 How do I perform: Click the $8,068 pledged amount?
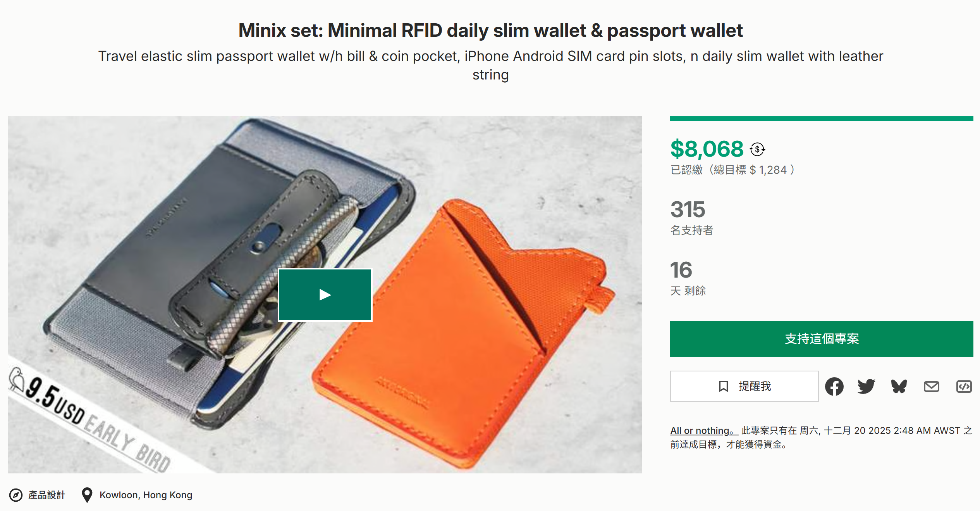pyautogui.click(x=707, y=149)
